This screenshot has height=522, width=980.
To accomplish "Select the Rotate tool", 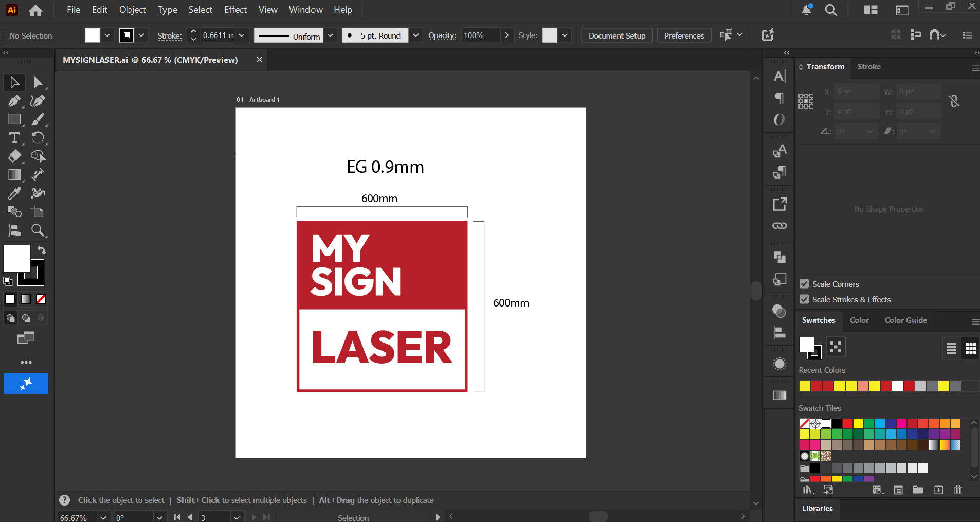I will point(38,138).
